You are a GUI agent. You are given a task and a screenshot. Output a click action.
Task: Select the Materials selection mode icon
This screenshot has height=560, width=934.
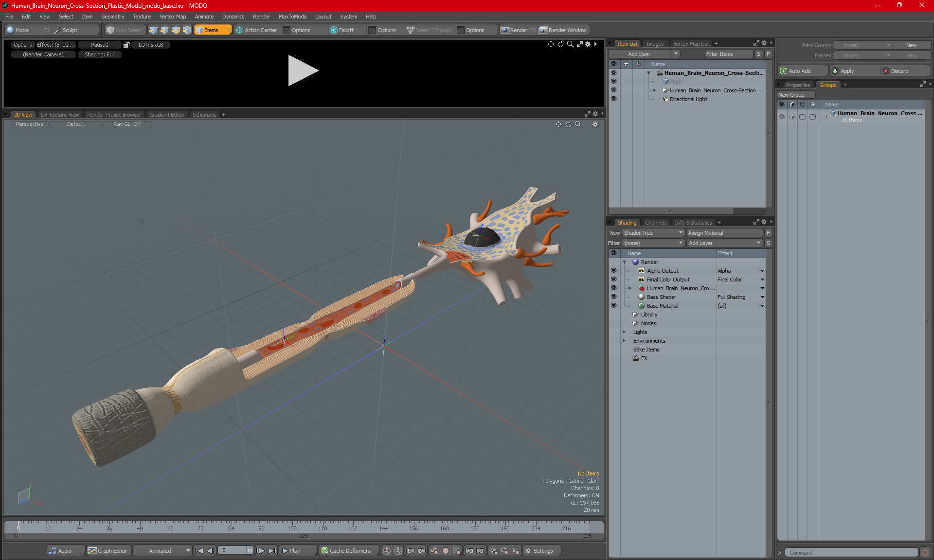point(187,30)
